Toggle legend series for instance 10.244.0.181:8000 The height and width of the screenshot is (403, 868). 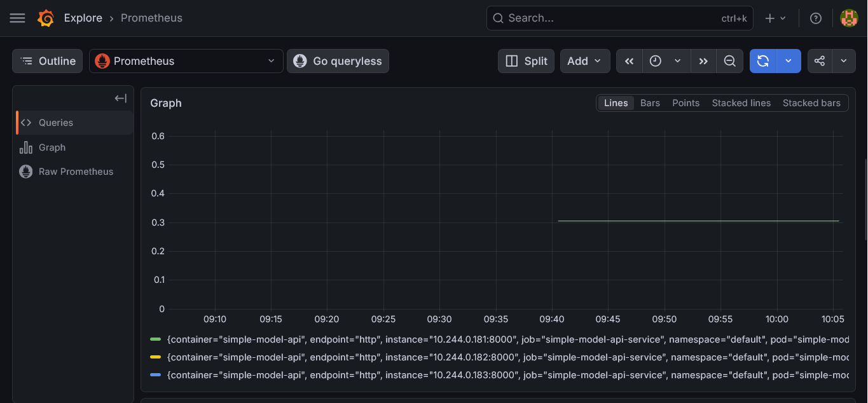pos(507,340)
